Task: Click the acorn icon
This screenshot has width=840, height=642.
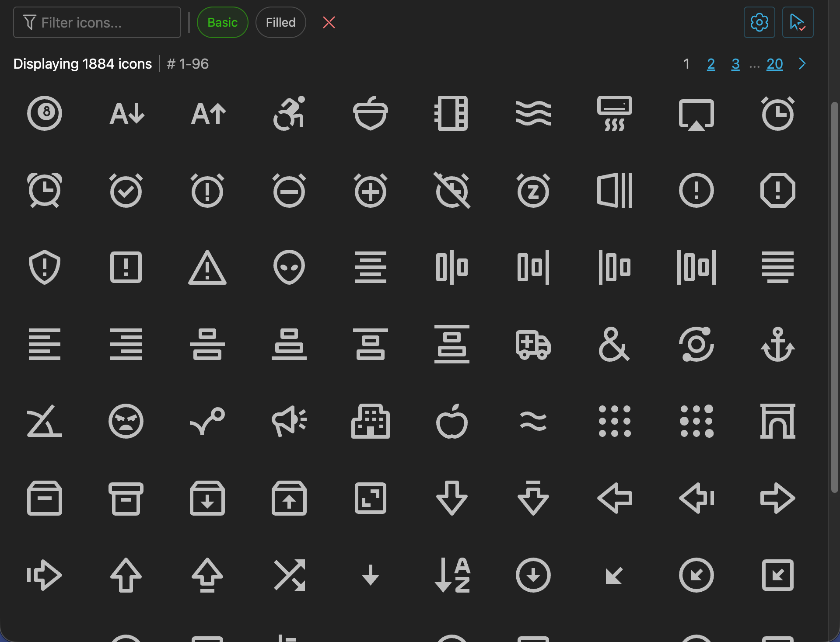Action: [370, 114]
